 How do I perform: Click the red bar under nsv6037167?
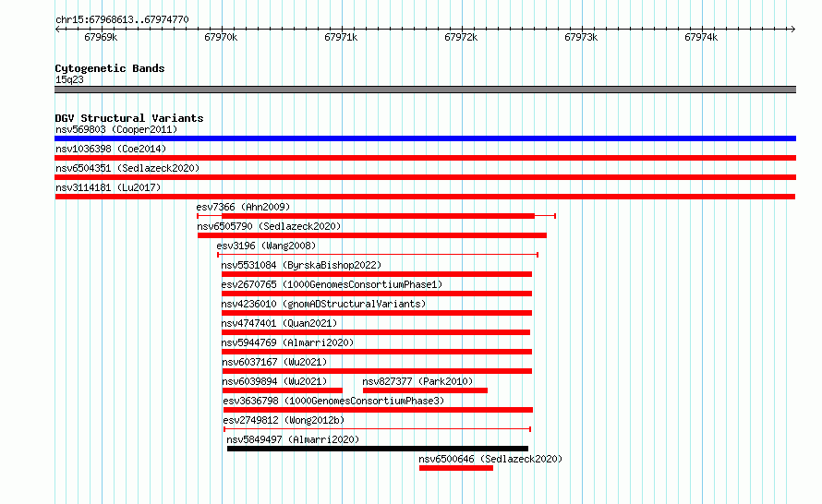(x=377, y=371)
